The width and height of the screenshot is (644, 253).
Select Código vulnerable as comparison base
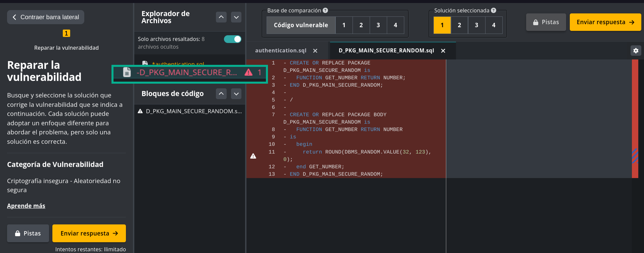(301, 25)
